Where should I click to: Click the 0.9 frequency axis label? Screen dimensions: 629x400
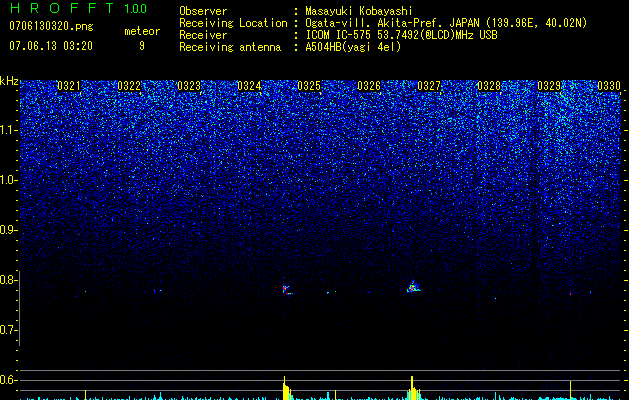click(x=8, y=230)
